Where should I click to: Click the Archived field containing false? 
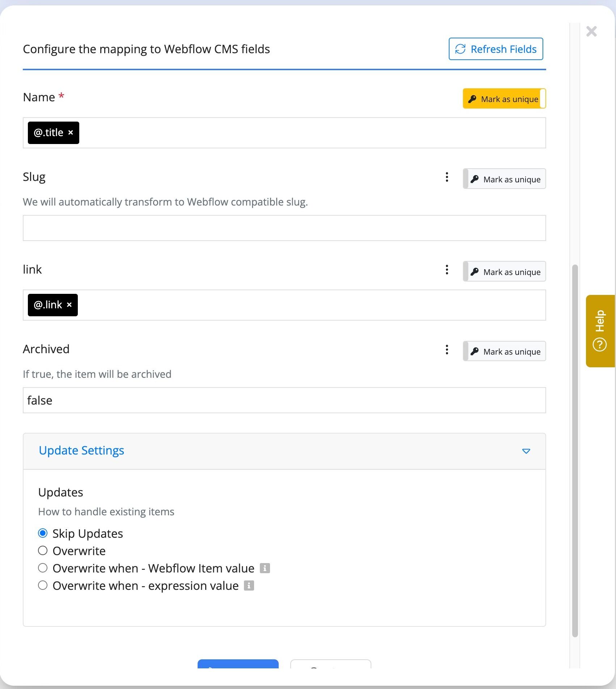click(x=284, y=400)
